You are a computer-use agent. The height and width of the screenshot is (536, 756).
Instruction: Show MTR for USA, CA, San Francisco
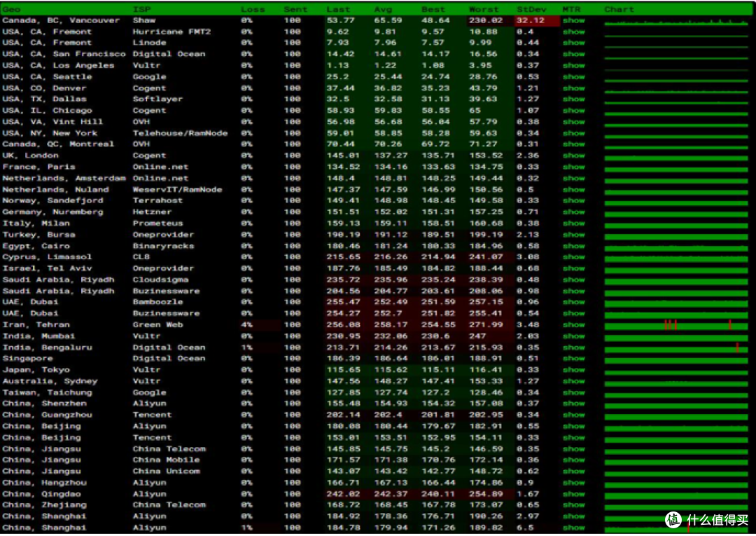point(574,54)
